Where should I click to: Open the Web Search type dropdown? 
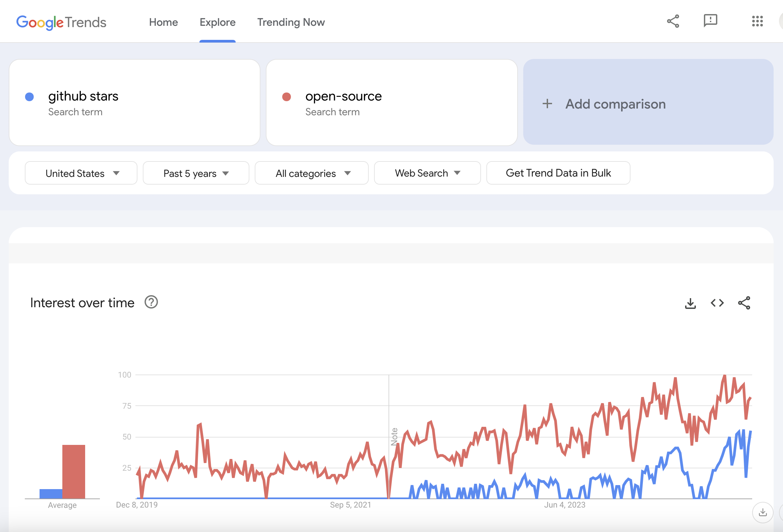coord(427,173)
